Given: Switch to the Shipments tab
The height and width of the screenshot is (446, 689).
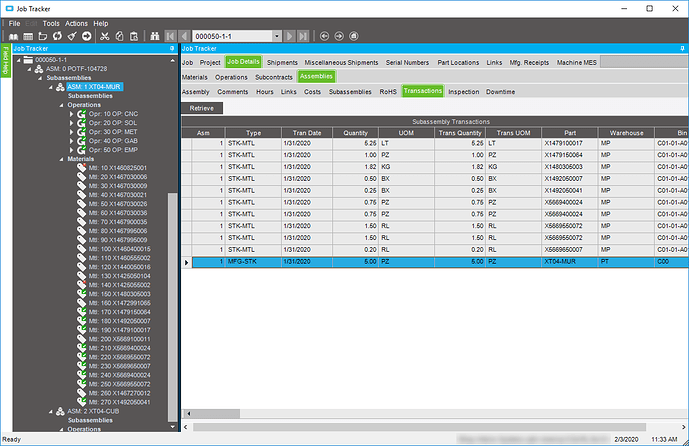Looking at the screenshot, I should click(x=282, y=63).
